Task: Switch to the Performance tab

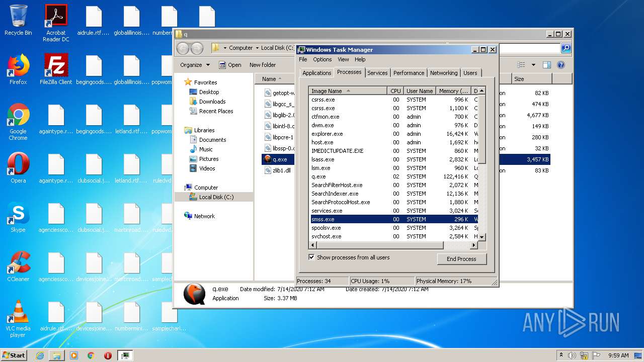Action: coord(409,73)
